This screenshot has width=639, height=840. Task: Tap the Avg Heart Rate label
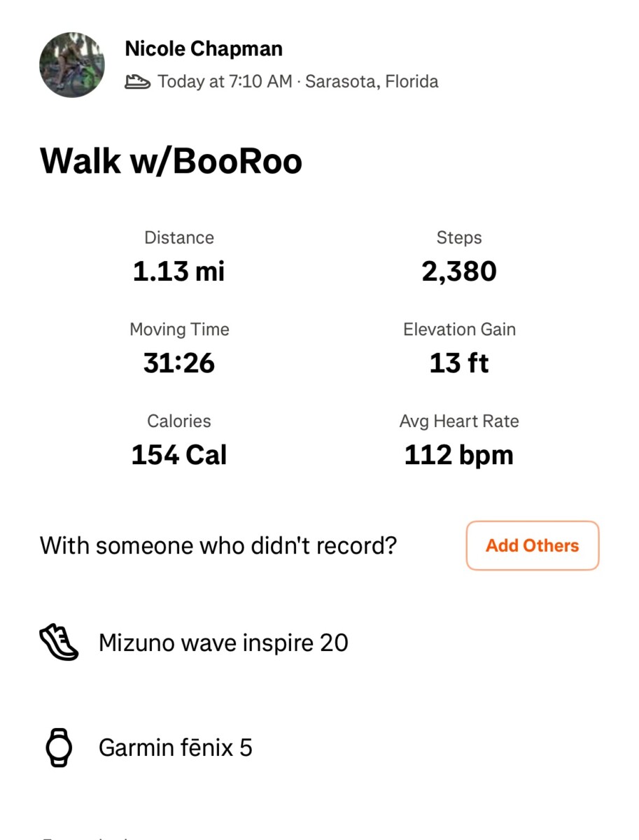click(459, 421)
